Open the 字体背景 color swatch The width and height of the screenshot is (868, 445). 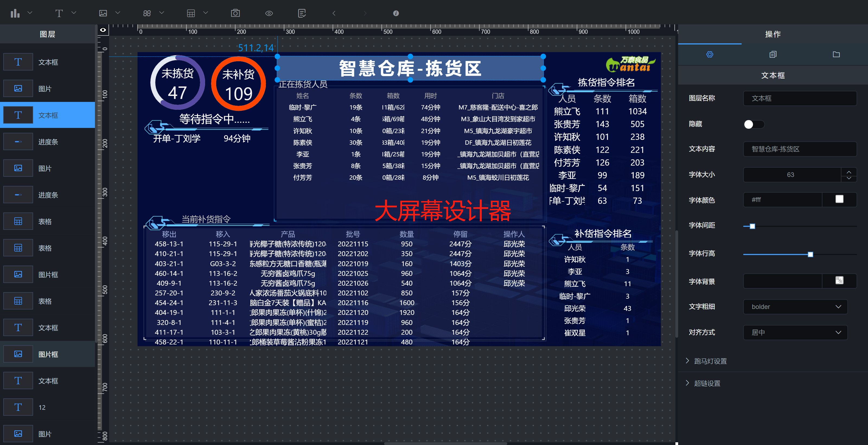coord(839,280)
